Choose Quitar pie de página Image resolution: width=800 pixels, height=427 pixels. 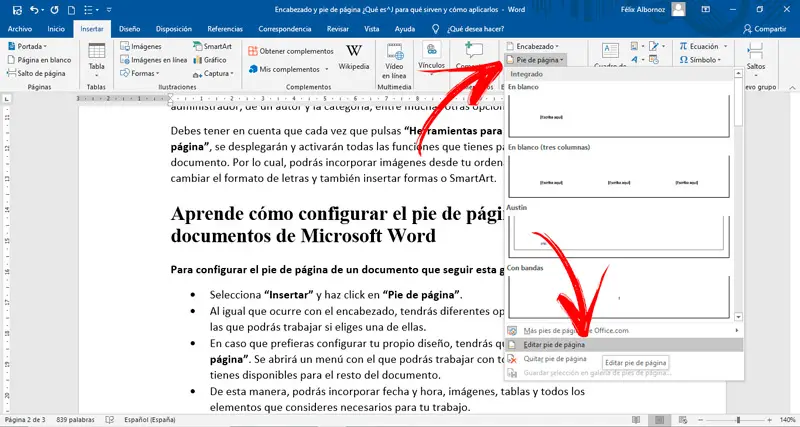623,359
